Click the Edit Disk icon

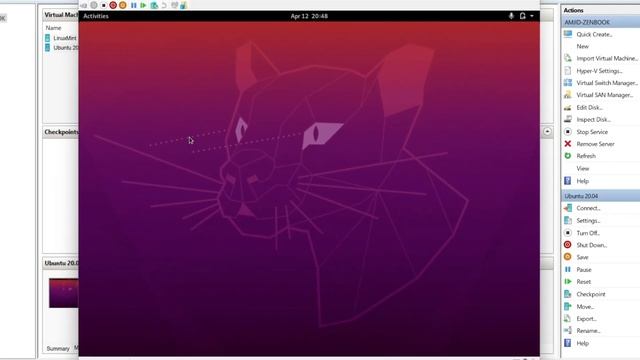[x=568, y=107]
